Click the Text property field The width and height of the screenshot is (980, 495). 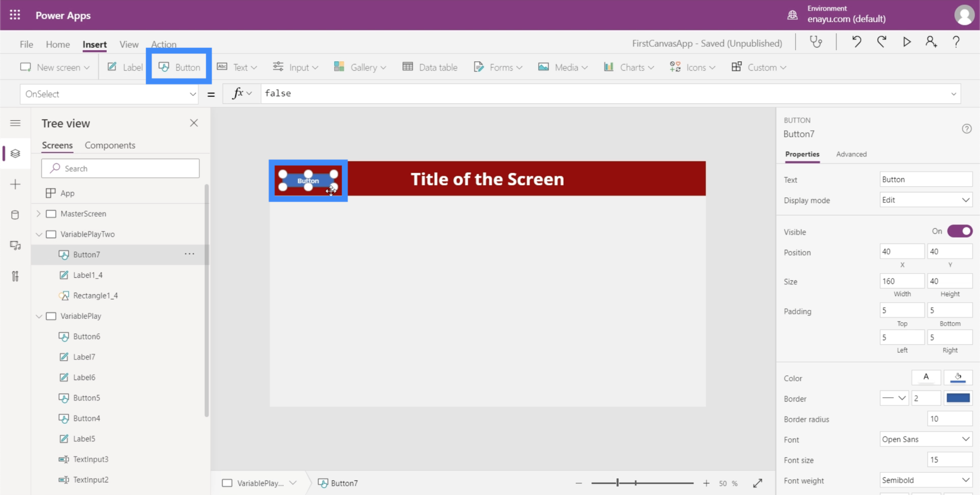[926, 179]
